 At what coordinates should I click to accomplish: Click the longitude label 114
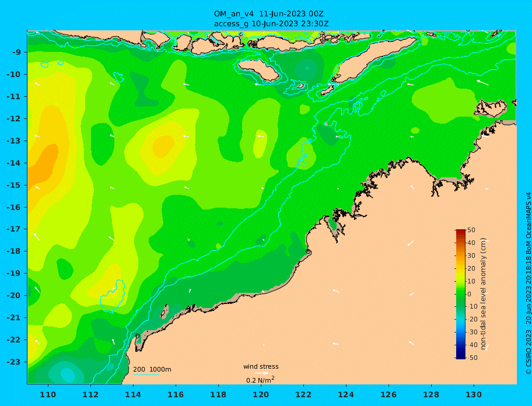click(x=133, y=394)
